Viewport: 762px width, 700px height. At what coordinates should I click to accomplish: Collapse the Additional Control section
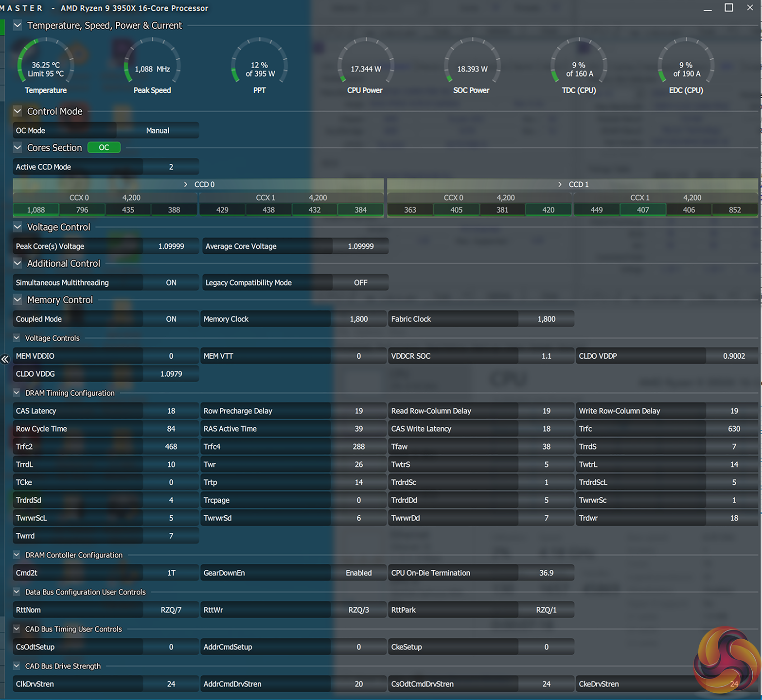pyautogui.click(x=18, y=263)
